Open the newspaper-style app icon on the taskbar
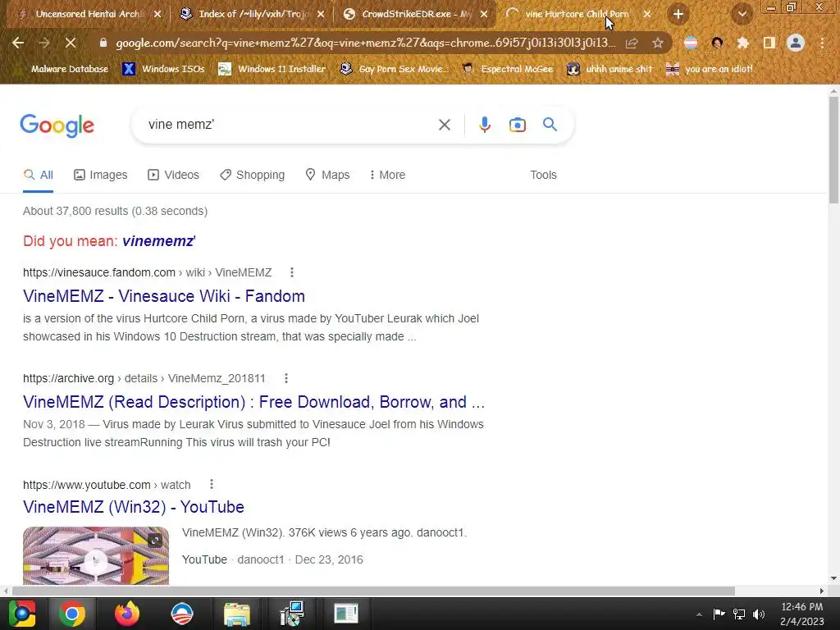 click(x=346, y=614)
